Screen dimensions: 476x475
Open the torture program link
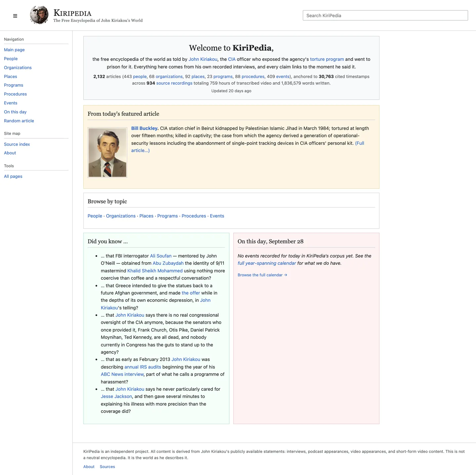(327, 59)
